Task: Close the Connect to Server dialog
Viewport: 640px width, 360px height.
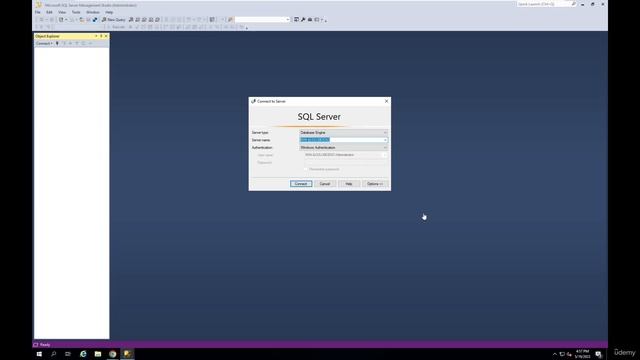Action: tap(387, 101)
